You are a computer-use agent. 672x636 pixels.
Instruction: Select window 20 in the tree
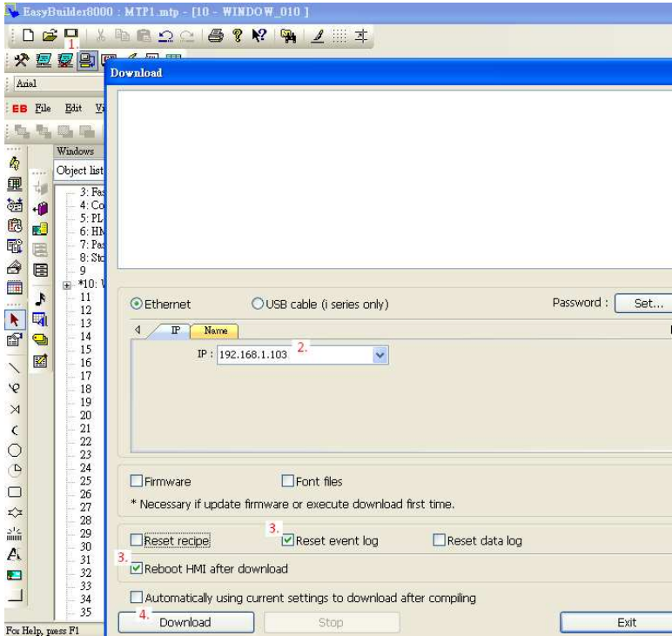(85, 415)
